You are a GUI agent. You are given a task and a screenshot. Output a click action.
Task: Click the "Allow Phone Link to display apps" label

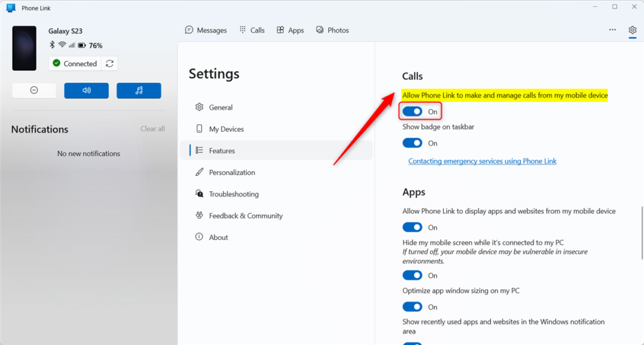pyautogui.click(x=509, y=211)
